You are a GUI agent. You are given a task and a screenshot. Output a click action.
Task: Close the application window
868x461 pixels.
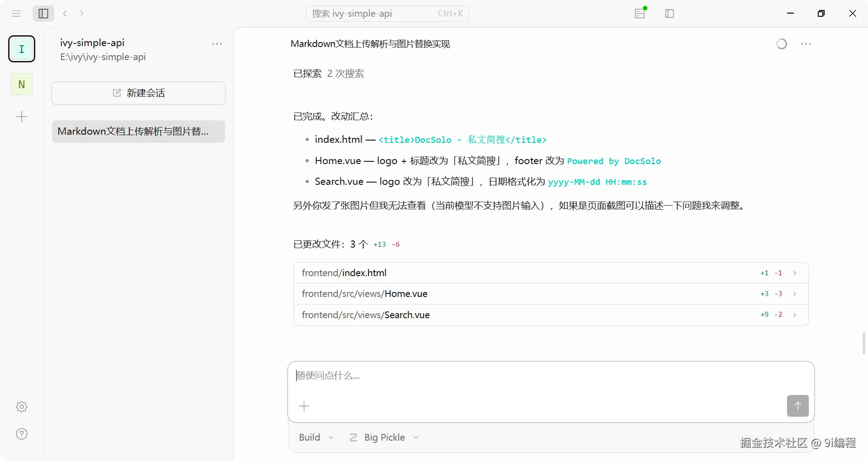pos(853,14)
